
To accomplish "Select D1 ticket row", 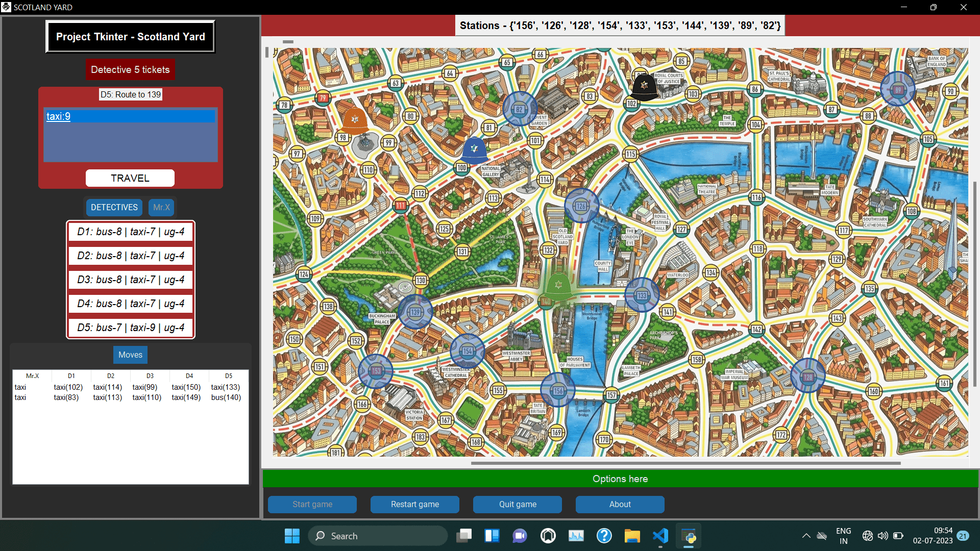I will (x=131, y=232).
